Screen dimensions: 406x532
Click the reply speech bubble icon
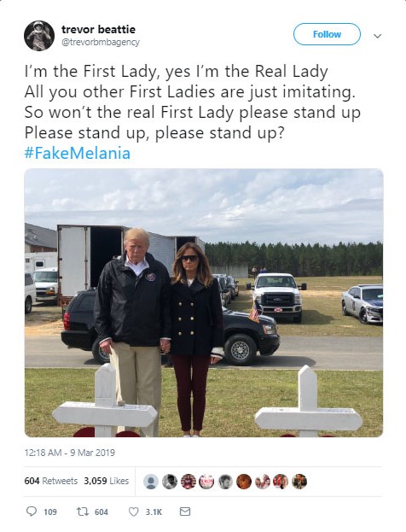coord(32,512)
